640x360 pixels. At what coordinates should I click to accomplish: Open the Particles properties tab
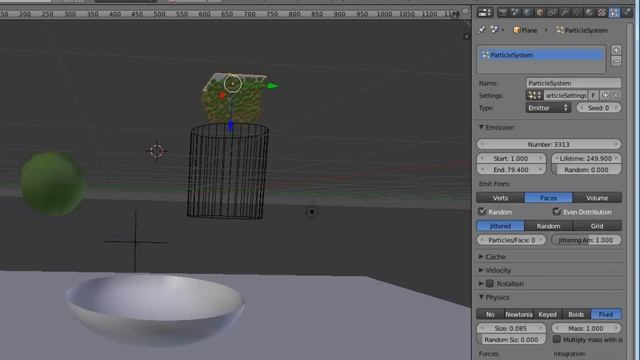pyautogui.click(x=614, y=13)
